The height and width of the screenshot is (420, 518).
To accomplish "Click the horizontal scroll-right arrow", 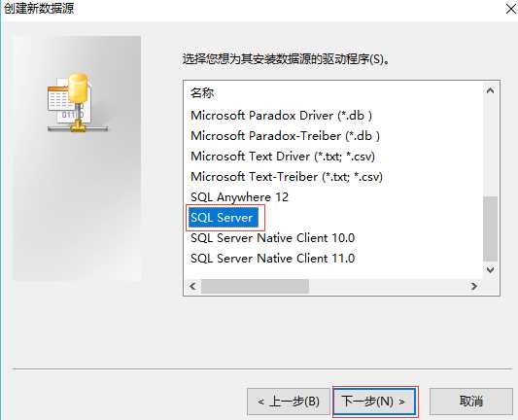I will click(x=474, y=286).
